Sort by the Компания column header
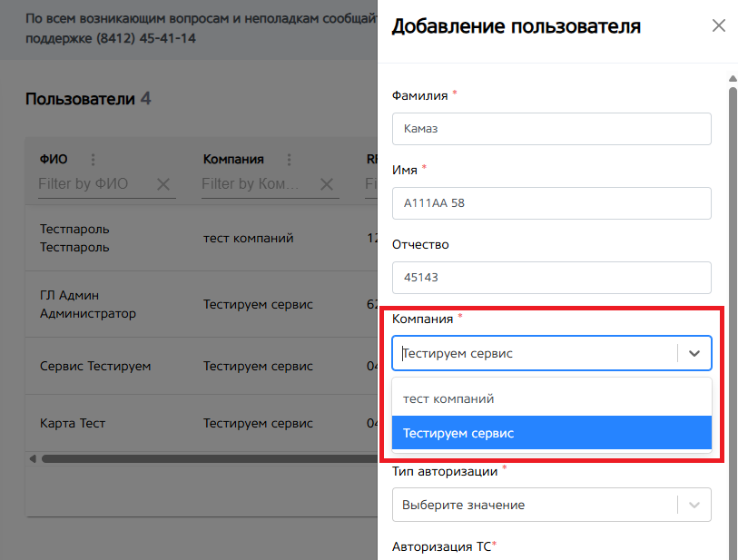The height and width of the screenshot is (560, 738). [233, 159]
